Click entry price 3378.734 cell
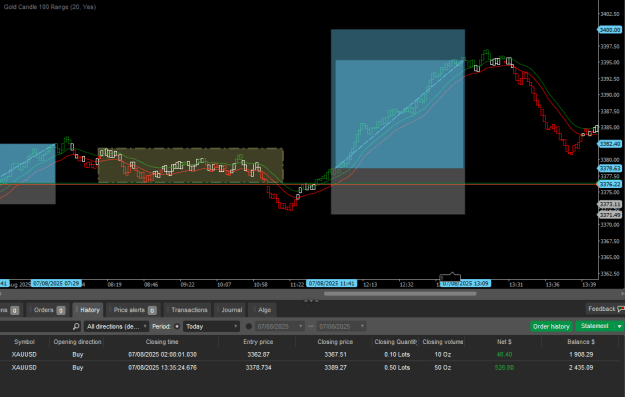This screenshot has width=625, height=397. [x=258, y=368]
